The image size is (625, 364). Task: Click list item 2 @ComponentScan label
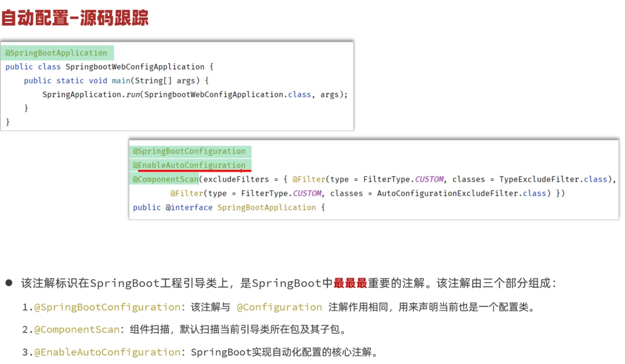pos(77,330)
